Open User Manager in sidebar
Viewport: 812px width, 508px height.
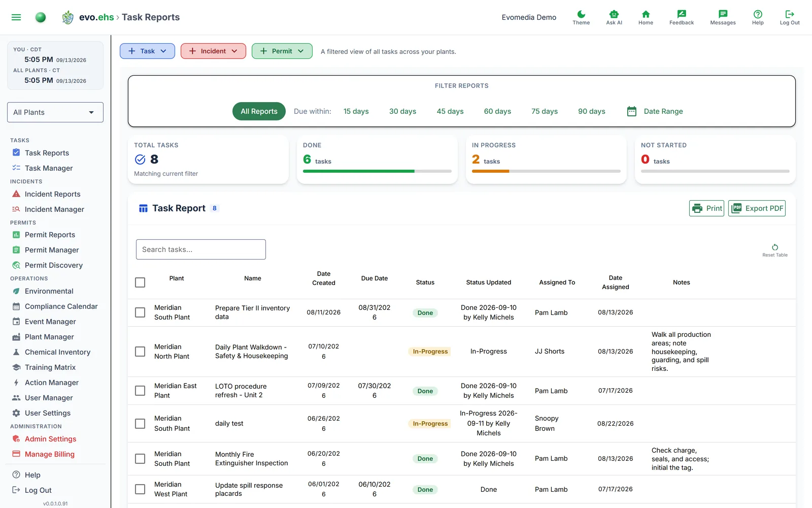click(49, 398)
